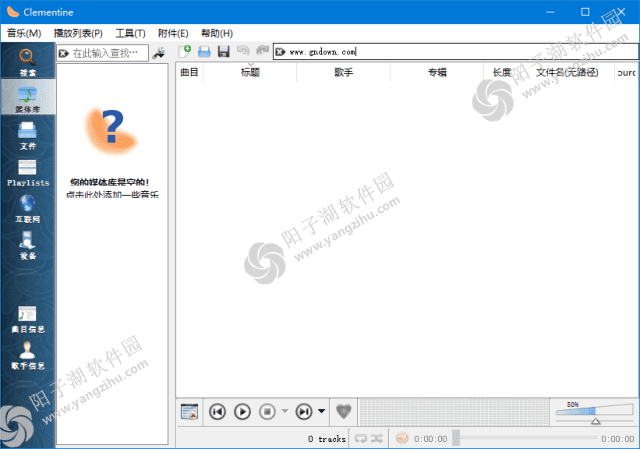Screen dimensions: 640x449
Task: Click the 0 tracks status text
Action: click(327, 439)
